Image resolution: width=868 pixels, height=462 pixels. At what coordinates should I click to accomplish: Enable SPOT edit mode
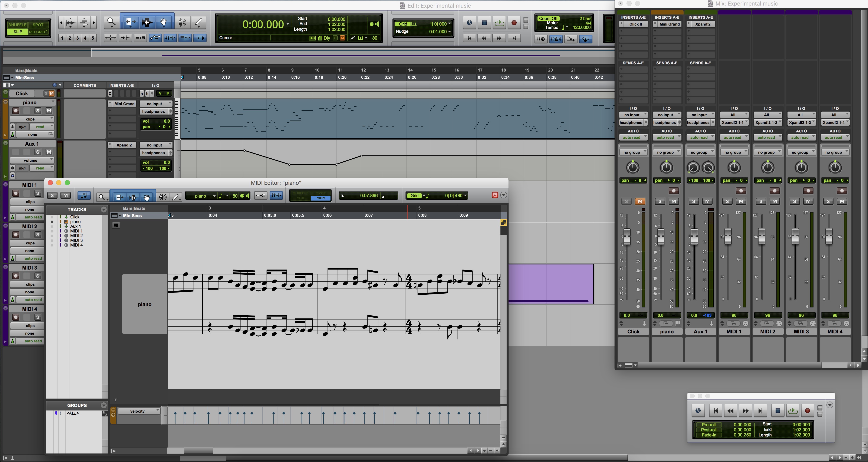[x=38, y=25]
